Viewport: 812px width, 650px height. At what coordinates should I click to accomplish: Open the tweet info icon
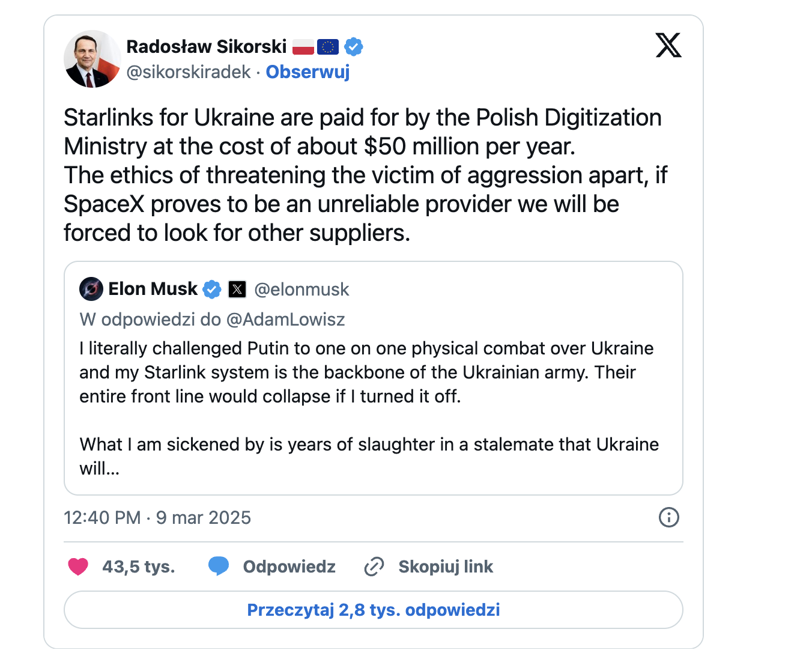[668, 517]
